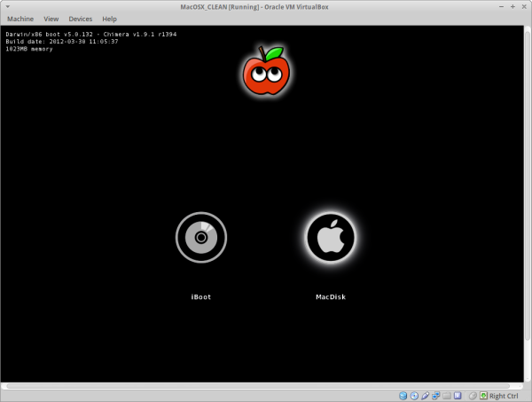Open the View menu
The width and height of the screenshot is (532, 402).
pos(51,19)
